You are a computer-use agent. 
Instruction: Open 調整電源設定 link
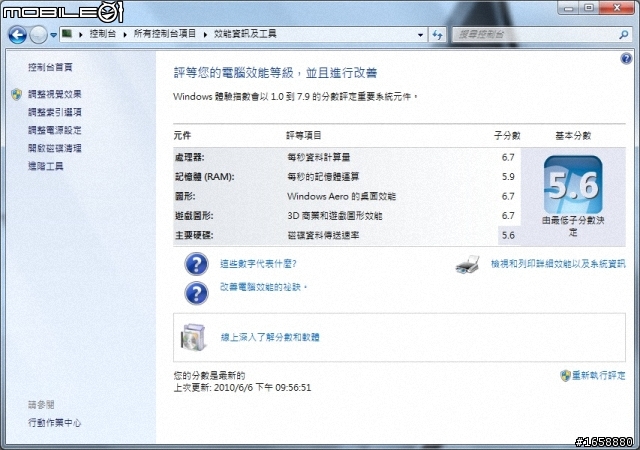[x=55, y=130]
